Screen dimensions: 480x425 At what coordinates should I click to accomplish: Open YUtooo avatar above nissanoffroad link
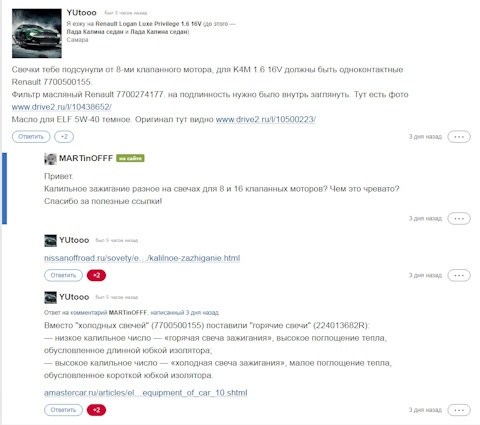tap(50, 240)
